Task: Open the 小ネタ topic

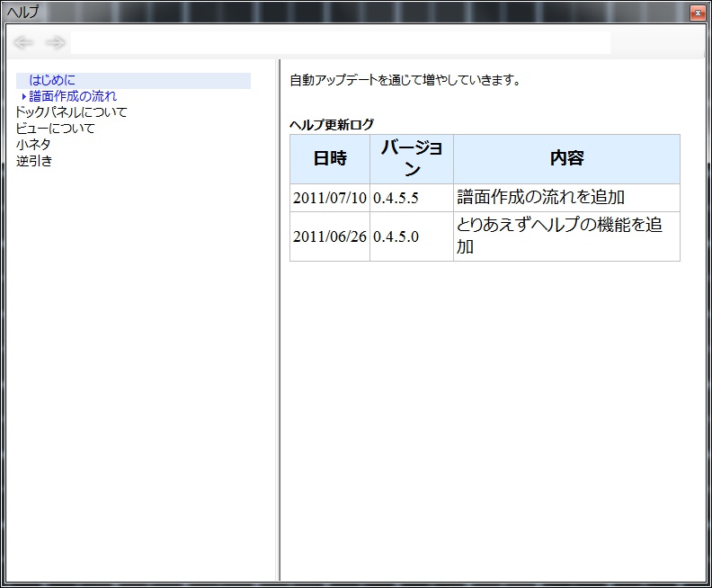Action: 33,145
